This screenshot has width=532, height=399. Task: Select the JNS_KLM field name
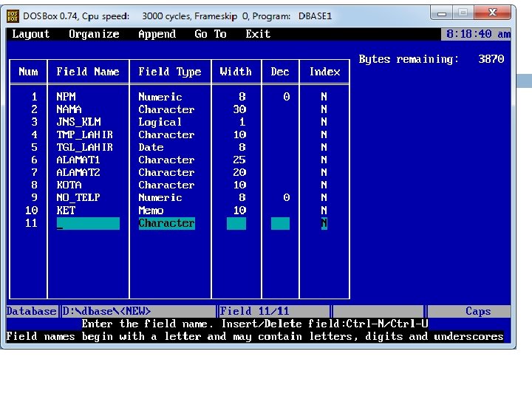(x=79, y=122)
